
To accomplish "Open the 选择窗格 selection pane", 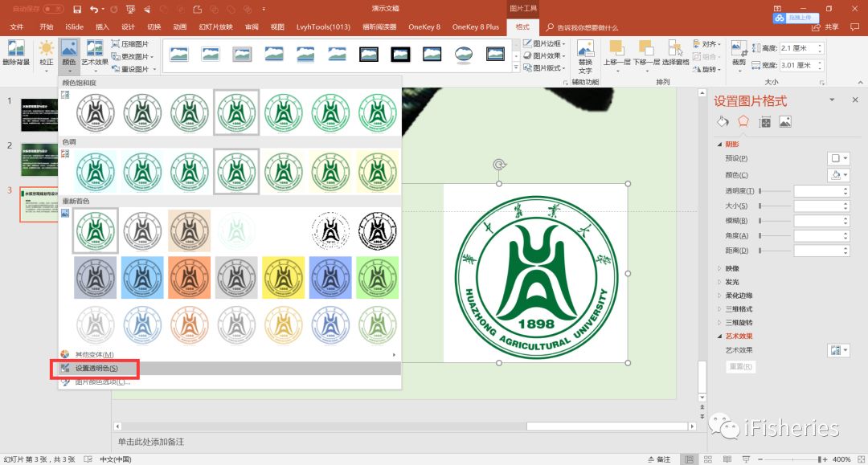I will coord(675,53).
